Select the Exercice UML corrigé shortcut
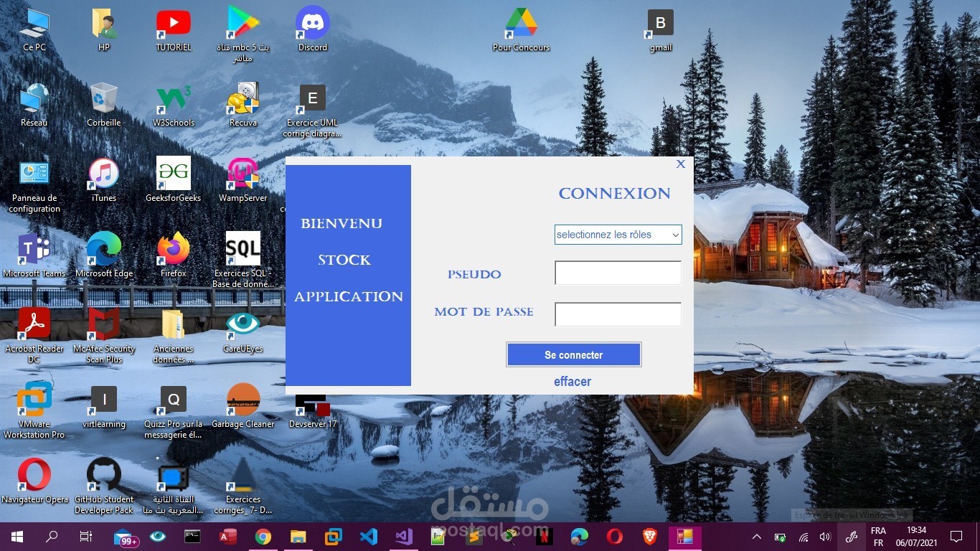980x551 pixels. click(313, 111)
